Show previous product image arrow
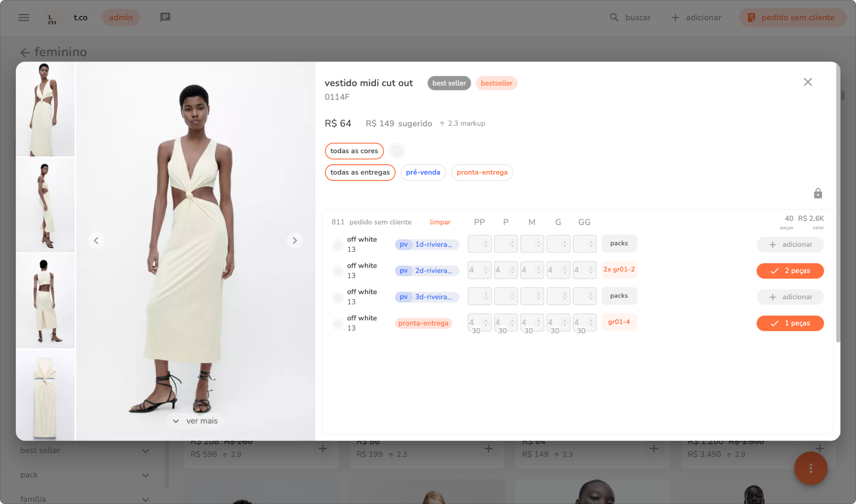The height and width of the screenshot is (504, 856). (96, 241)
